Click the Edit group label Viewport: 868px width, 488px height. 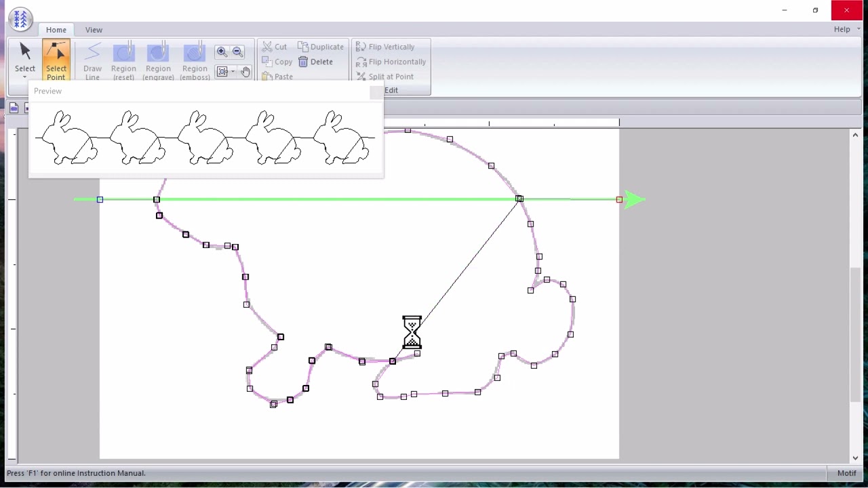[391, 90]
